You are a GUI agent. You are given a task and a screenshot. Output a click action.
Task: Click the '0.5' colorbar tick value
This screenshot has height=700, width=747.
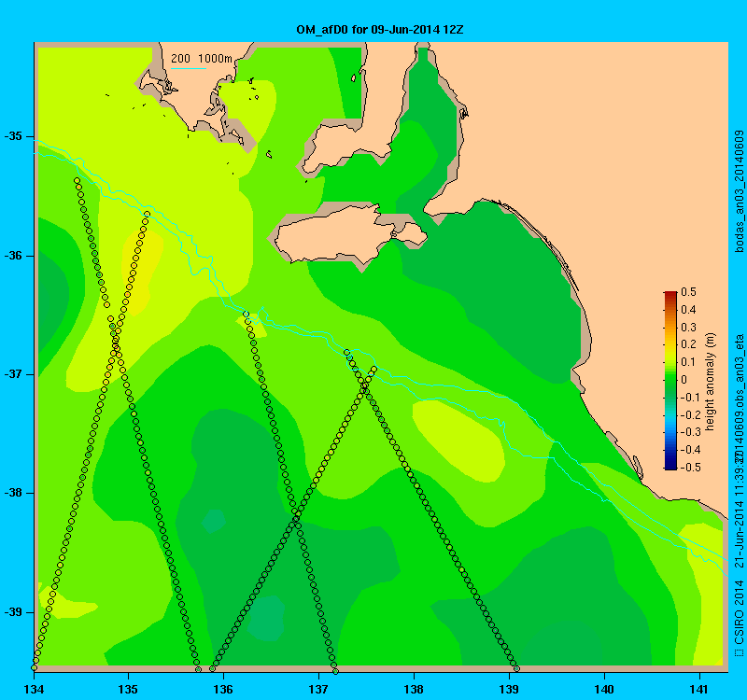pos(688,292)
